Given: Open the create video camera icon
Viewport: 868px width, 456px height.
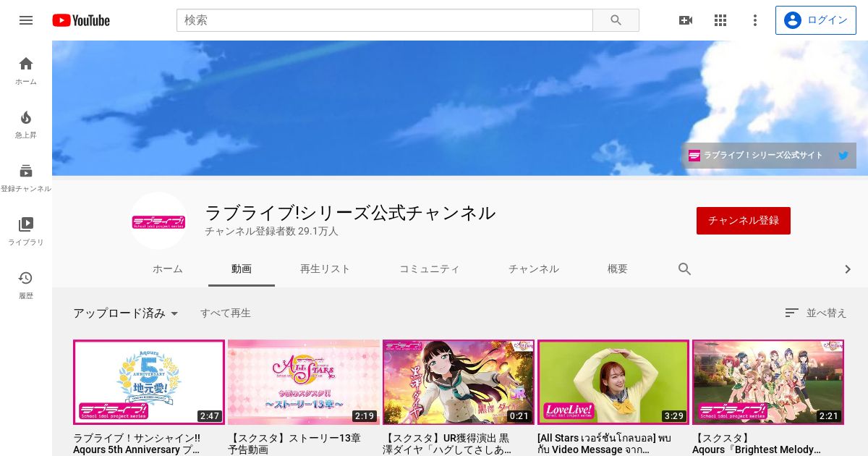Looking at the screenshot, I should [x=686, y=20].
